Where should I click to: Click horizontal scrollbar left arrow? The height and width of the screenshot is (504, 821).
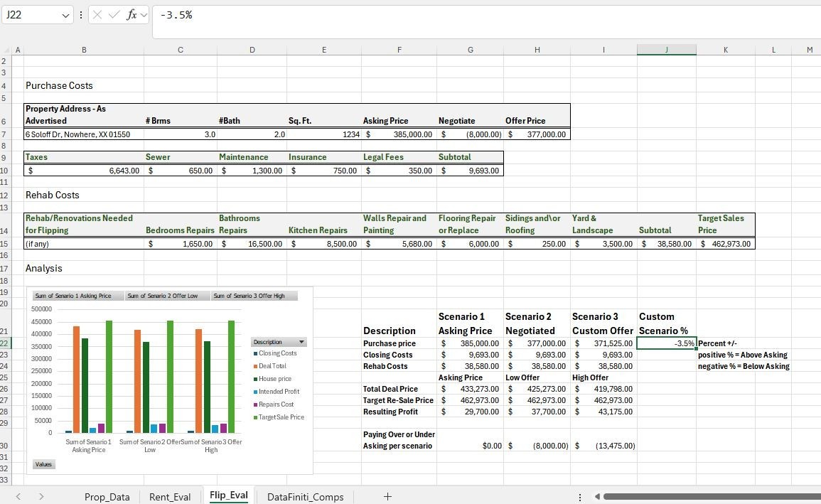[x=597, y=496]
